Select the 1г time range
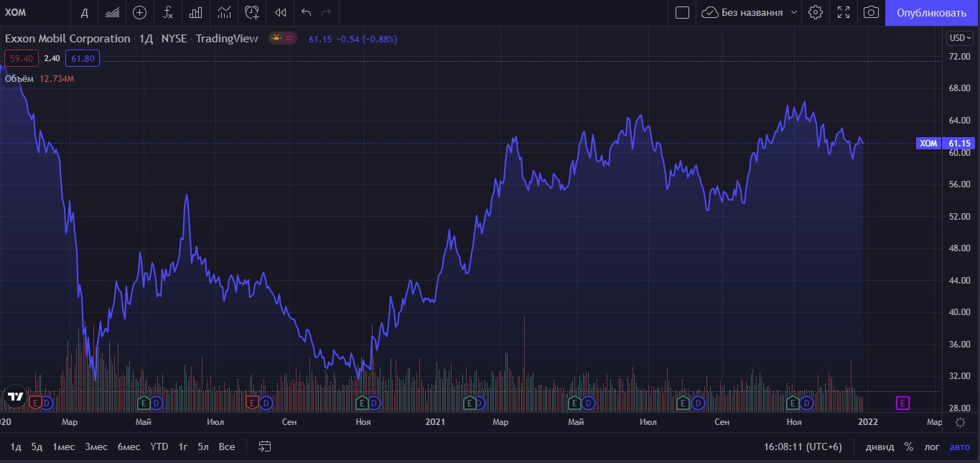 point(183,446)
